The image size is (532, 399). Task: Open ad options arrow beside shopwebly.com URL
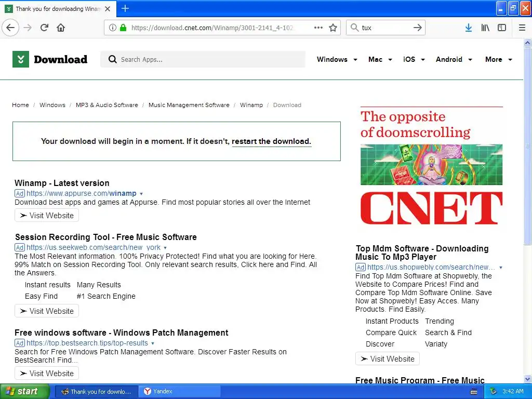tap(501, 268)
